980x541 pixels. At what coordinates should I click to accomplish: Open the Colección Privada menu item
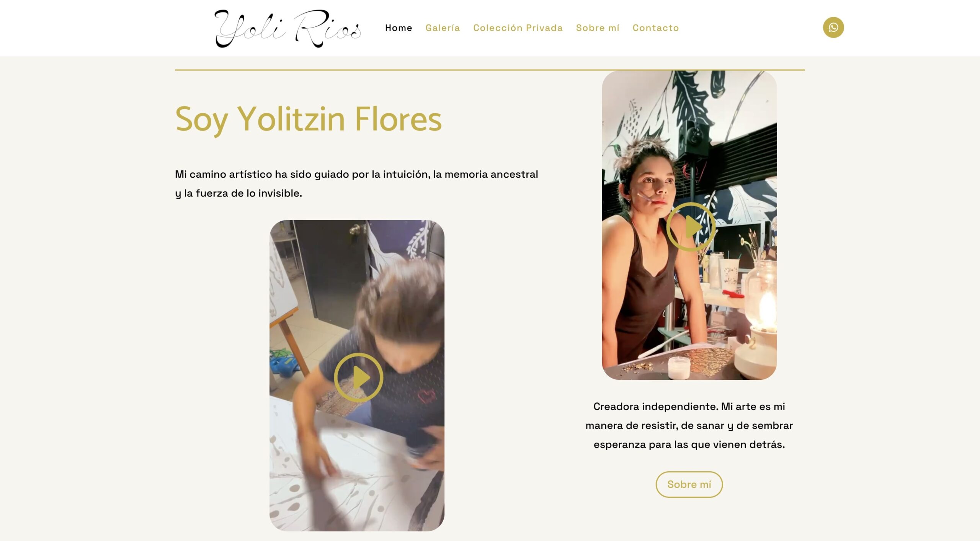tap(518, 28)
